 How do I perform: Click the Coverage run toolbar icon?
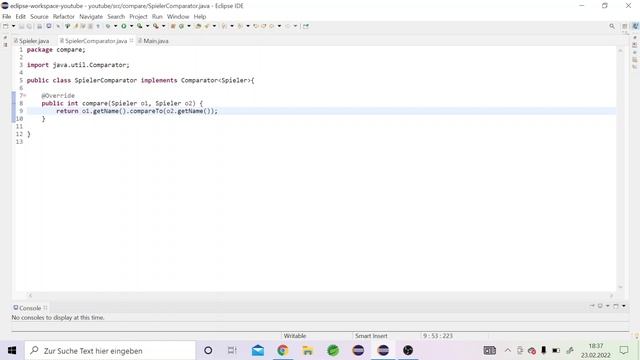pos(140,26)
